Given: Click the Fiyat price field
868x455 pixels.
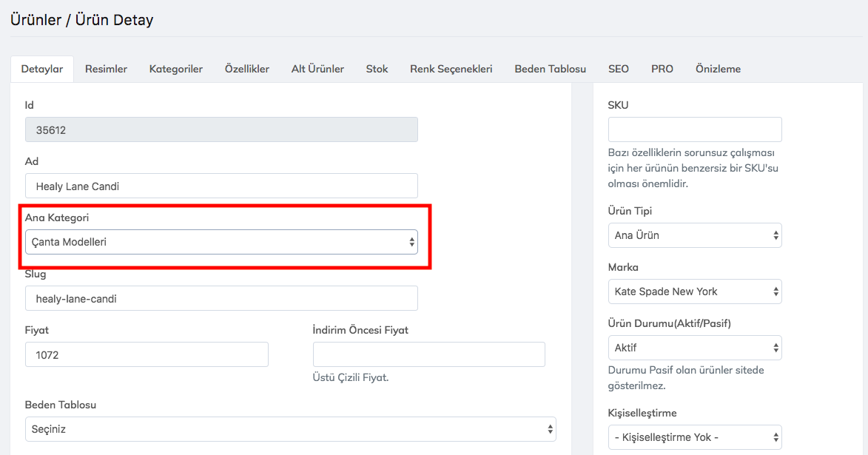Looking at the screenshot, I should pyautogui.click(x=147, y=354).
